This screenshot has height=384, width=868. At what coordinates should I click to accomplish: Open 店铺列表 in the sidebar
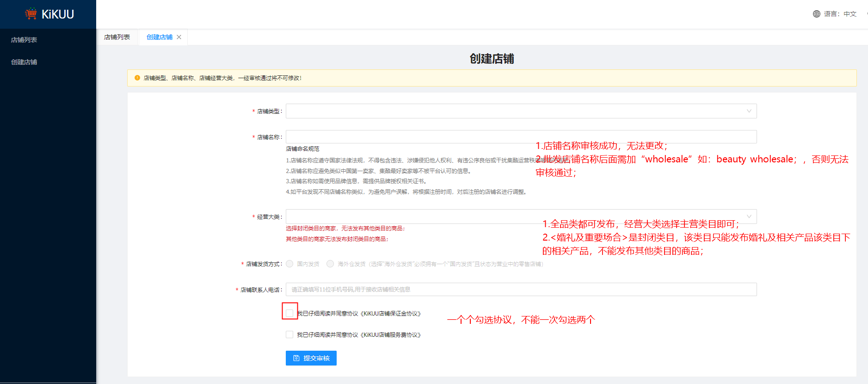tap(24, 40)
